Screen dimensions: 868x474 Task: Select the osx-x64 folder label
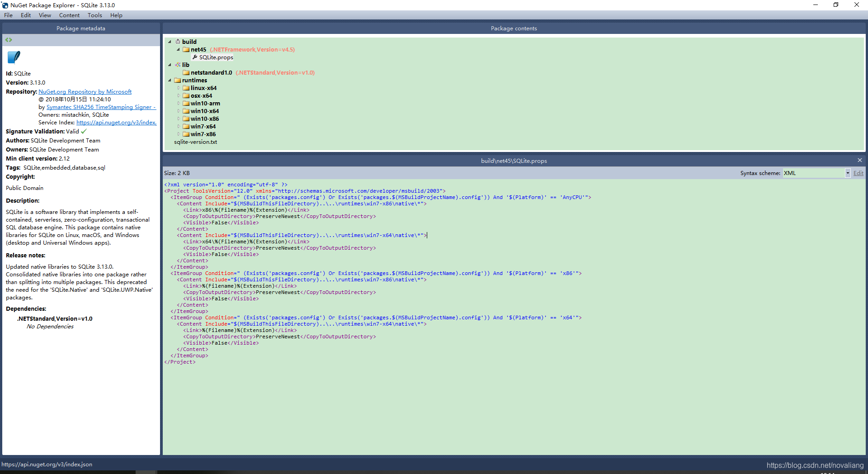201,95
